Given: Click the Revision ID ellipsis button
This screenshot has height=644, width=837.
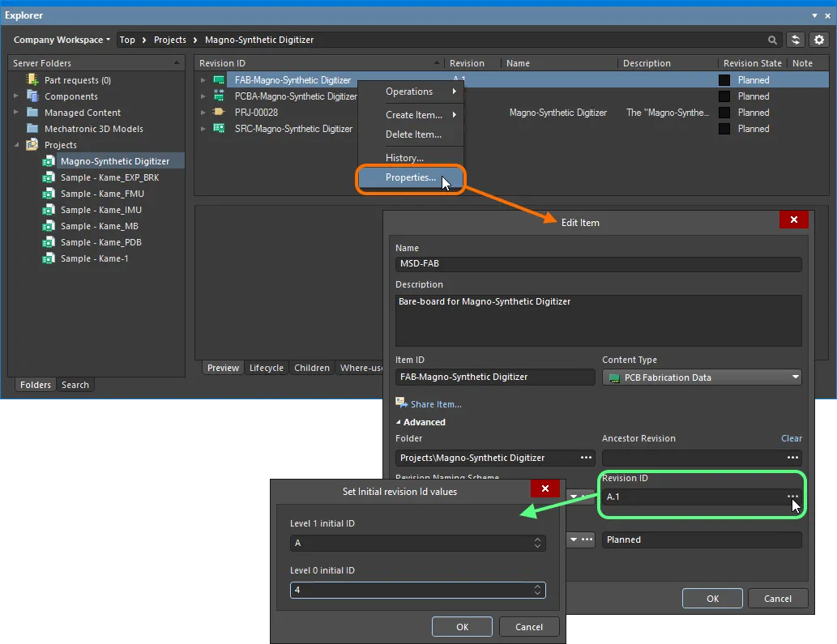Looking at the screenshot, I should click(x=792, y=497).
